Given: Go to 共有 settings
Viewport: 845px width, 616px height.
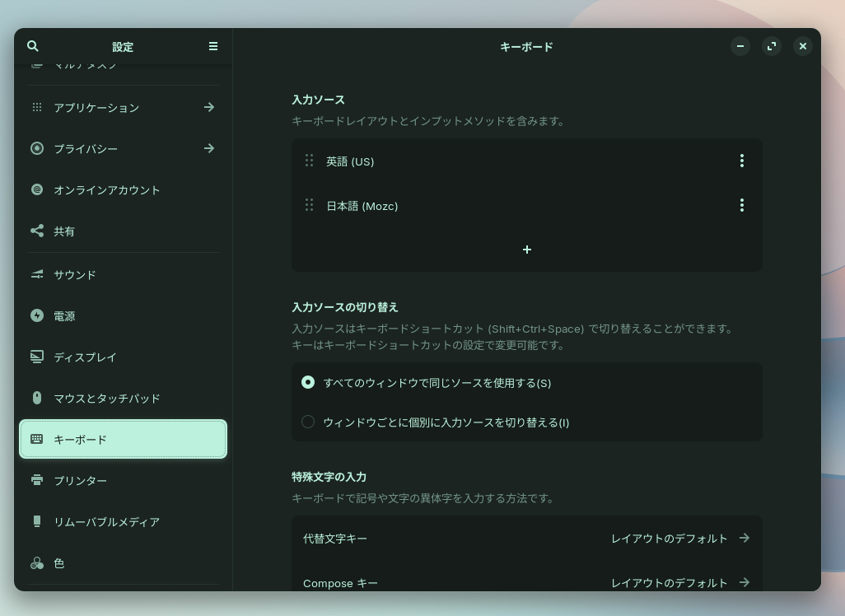Looking at the screenshot, I should point(123,231).
